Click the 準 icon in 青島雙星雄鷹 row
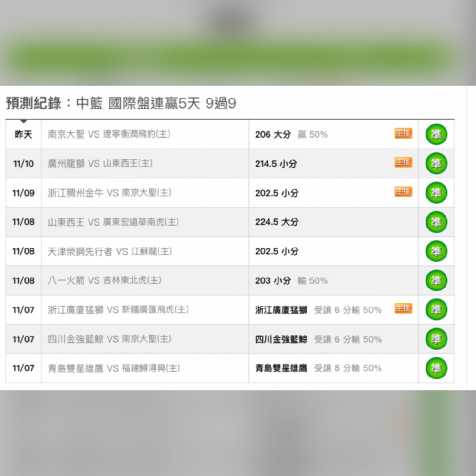The width and height of the screenshot is (476, 476). tap(436, 368)
